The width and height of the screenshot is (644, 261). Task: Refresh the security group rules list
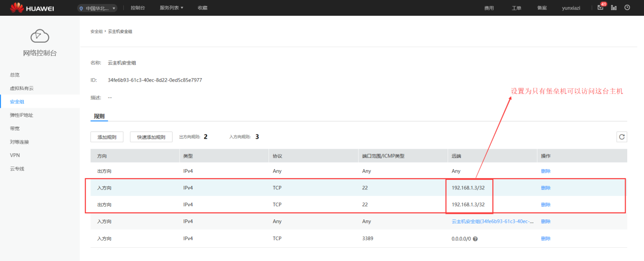(x=622, y=137)
